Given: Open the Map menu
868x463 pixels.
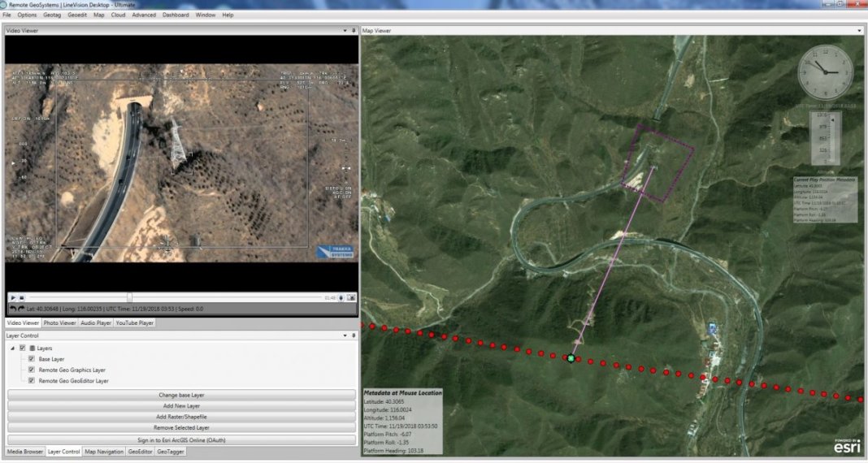Looking at the screenshot, I should (x=98, y=15).
